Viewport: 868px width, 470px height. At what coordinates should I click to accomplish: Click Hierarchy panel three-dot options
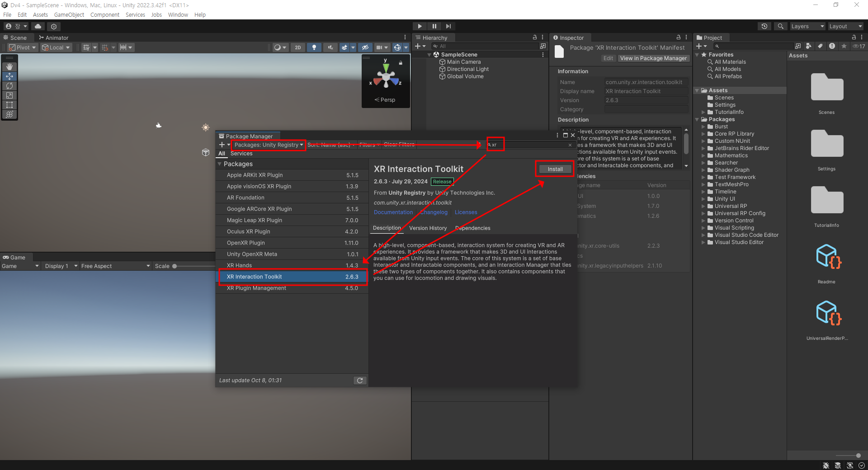[x=542, y=38]
